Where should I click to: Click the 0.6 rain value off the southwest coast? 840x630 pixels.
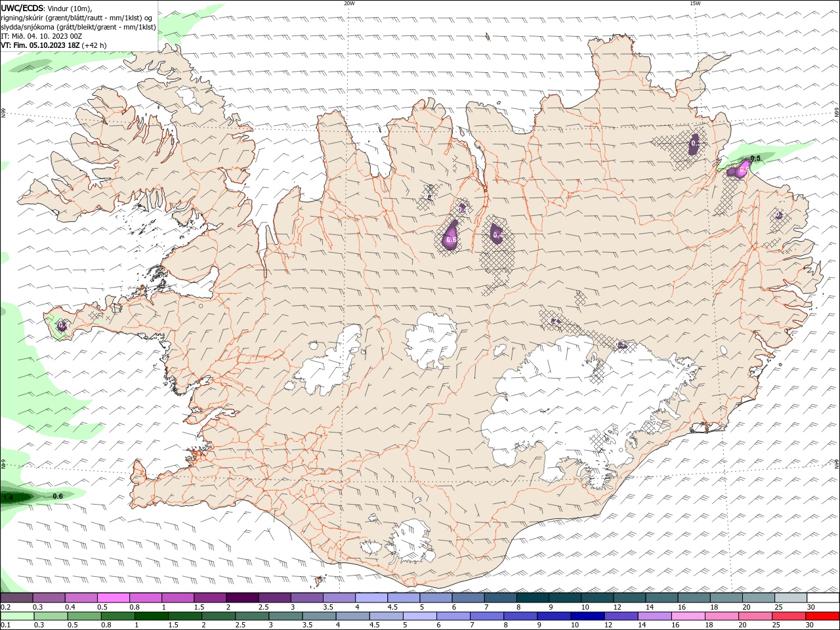coord(58,496)
